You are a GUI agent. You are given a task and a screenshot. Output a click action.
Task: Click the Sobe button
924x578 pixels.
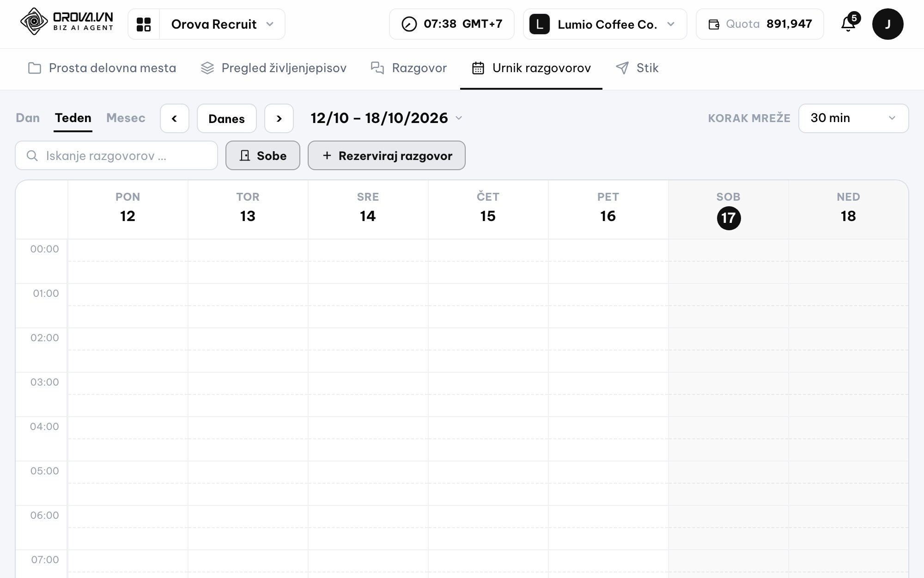[x=263, y=155]
